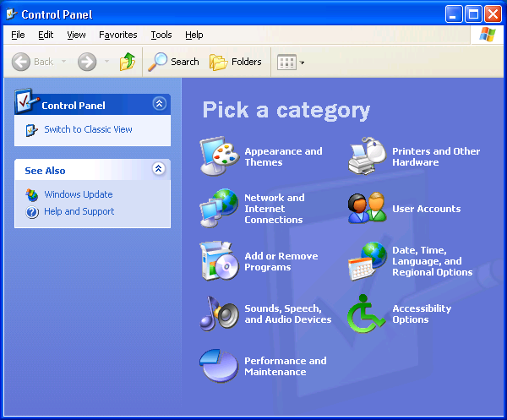This screenshot has width=507, height=420.
Task: Close the Control Panel window
Action: point(493,14)
